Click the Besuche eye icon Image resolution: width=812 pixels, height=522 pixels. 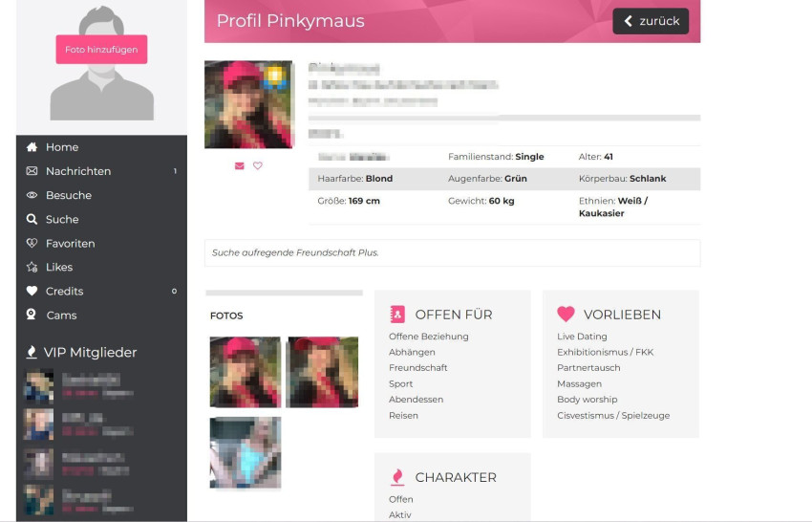(32, 195)
